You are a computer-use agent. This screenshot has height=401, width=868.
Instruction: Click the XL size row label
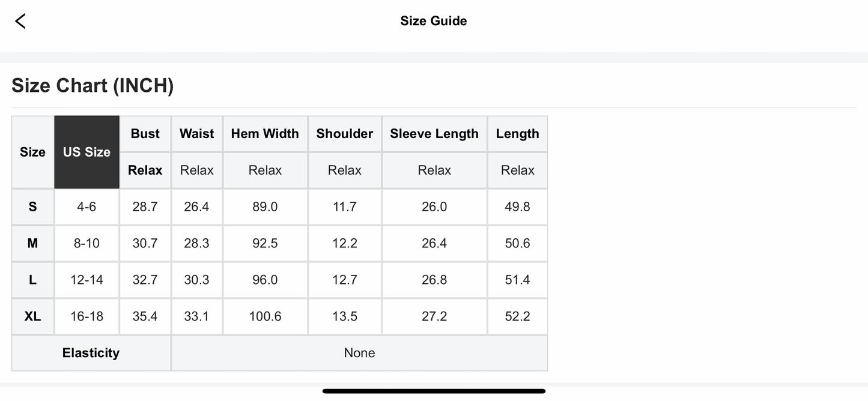tap(32, 316)
